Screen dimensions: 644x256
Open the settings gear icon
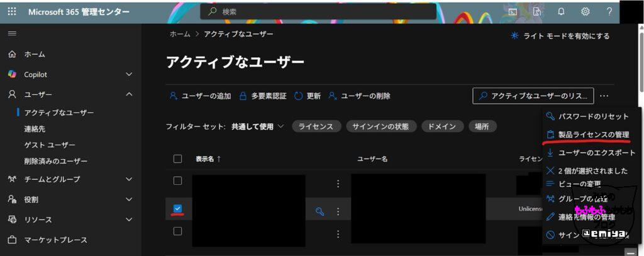pyautogui.click(x=586, y=12)
